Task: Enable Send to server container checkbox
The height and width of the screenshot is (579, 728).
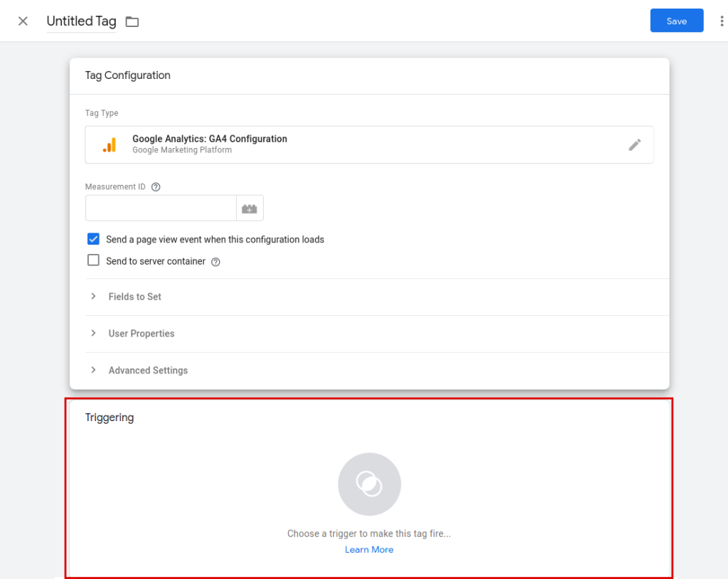Action: point(93,260)
